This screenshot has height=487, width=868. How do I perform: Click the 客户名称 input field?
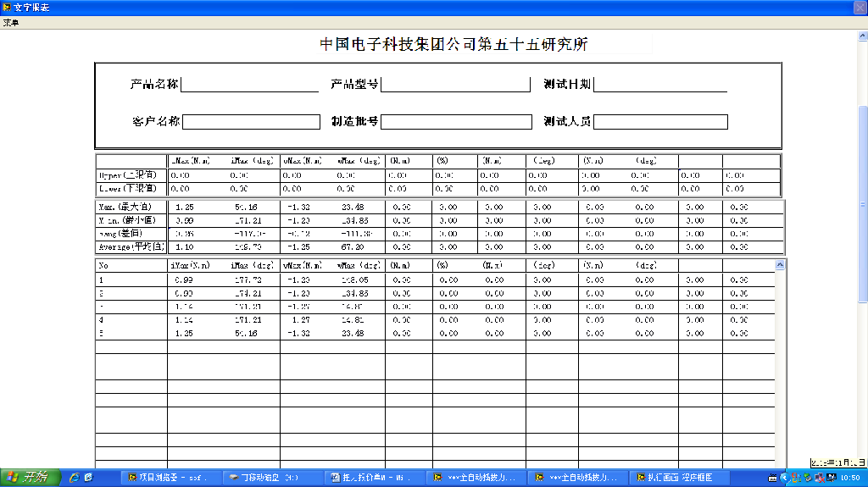[251, 122]
